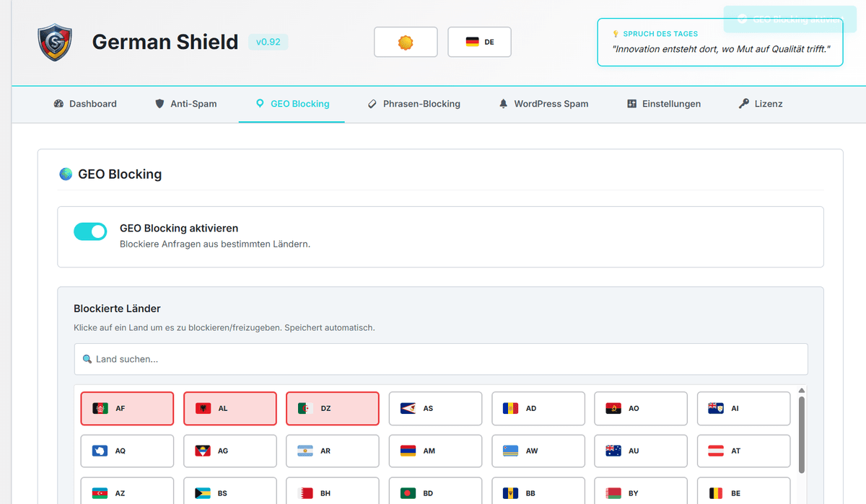
Task: Click the v0.92 version badge
Action: click(x=268, y=42)
